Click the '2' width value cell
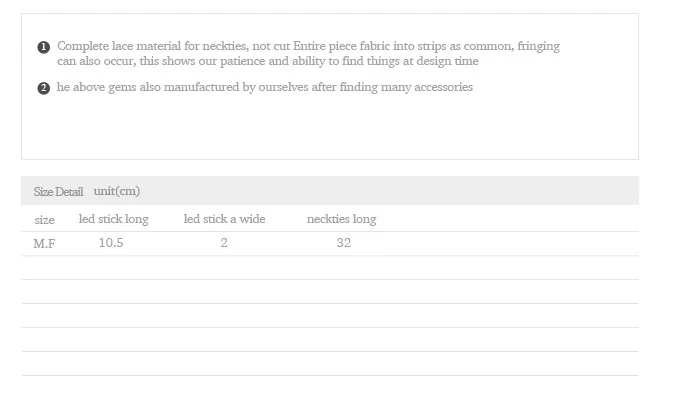Viewport: 675px width, 409px height. [224, 243]
